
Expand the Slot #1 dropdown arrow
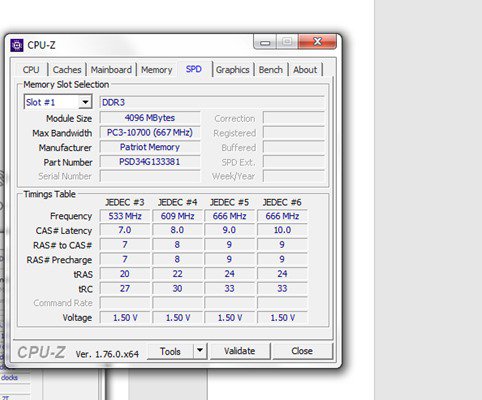[85, 102]
